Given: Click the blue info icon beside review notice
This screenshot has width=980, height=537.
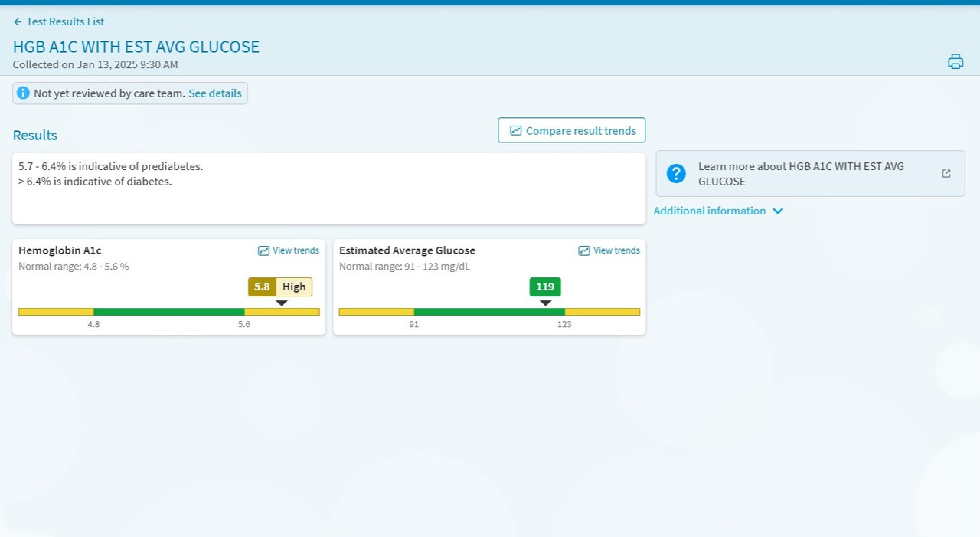Looking at the screenshot, I should pyautogui.click(x=23, y=93).
